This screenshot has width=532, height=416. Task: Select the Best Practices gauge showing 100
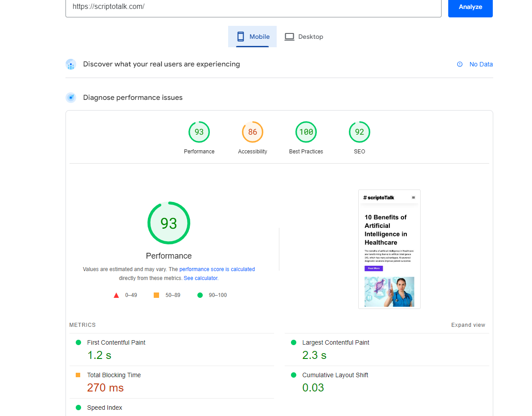pyautogui.click(x=306, y=132)
